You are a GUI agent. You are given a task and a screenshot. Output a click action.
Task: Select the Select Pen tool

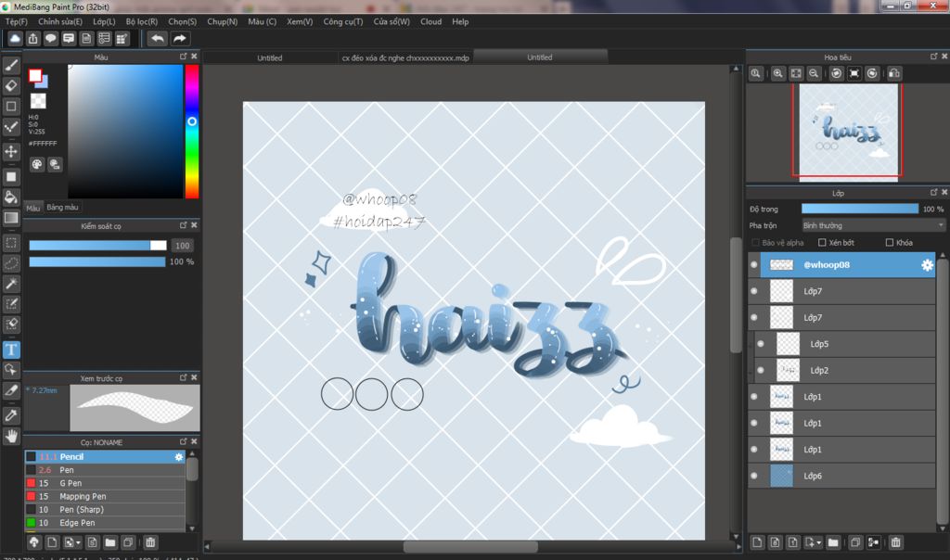11,304
